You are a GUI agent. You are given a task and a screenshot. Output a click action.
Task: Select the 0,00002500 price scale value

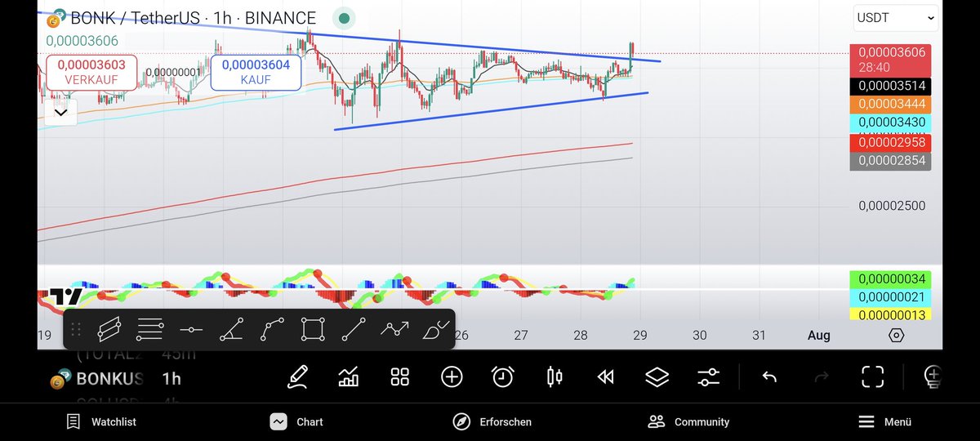click(x=892, y=206)
